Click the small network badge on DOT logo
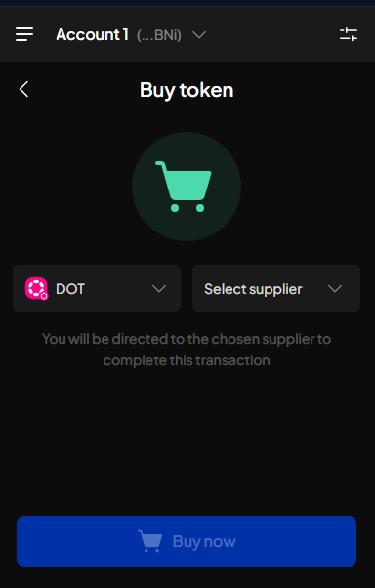 pyautogui.click(x=44, y=296)
